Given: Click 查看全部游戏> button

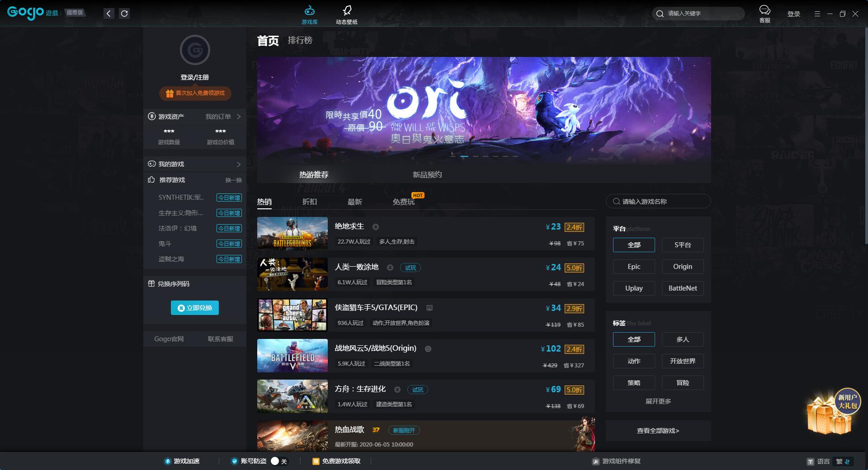Looking at the screenshot, I should point(658,431).
